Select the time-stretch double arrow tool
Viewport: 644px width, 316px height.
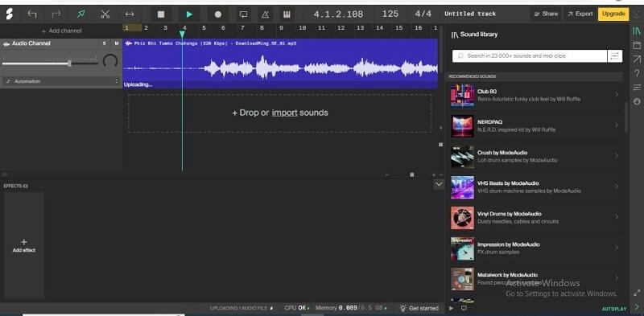[130, 14]
